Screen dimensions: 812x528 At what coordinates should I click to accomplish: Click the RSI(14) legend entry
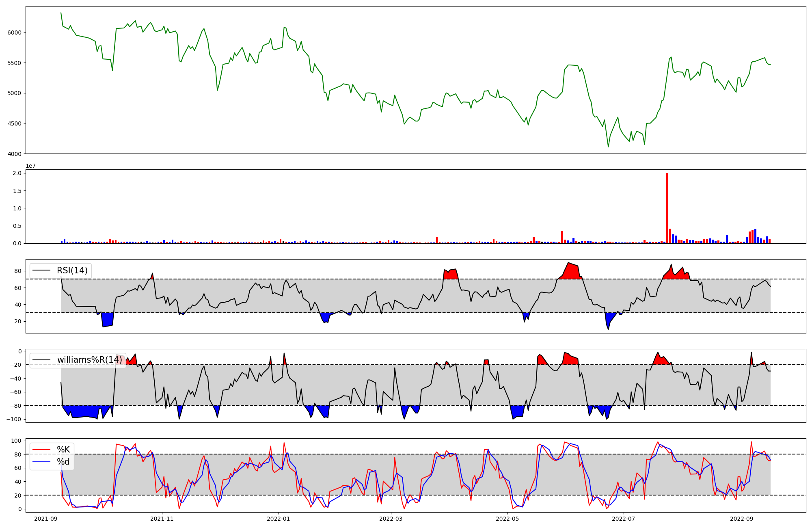(72, 270)
